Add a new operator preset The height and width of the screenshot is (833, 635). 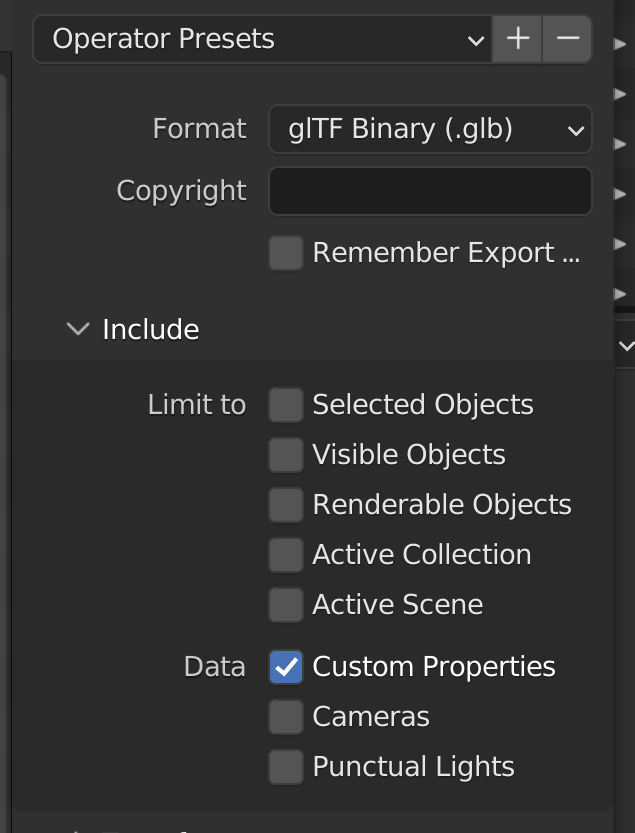pos(517,39)
